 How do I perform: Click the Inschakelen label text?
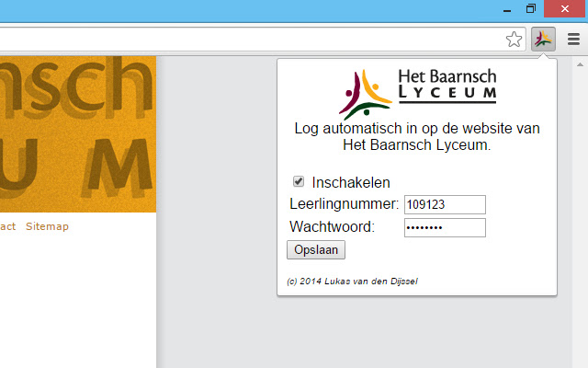click(x=351, y=182)
